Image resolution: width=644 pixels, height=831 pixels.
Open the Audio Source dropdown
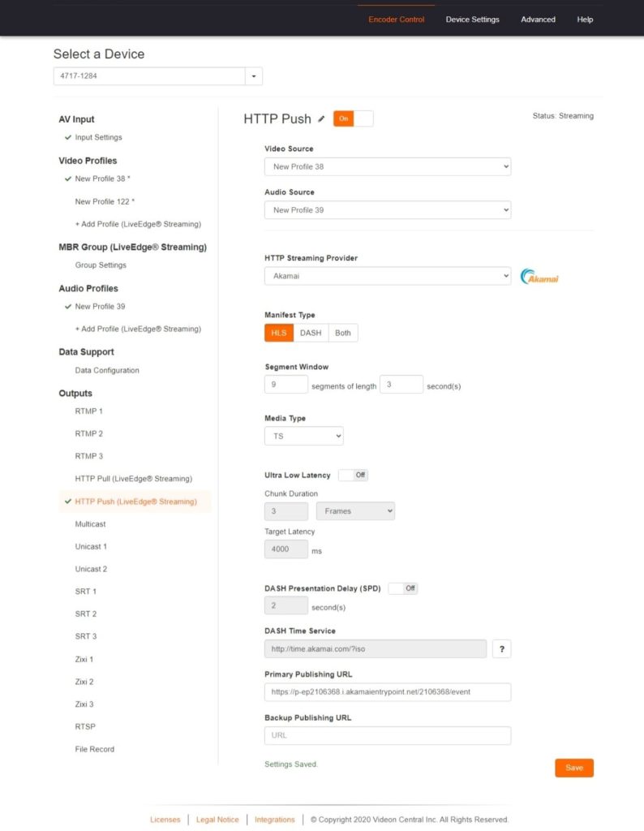click(387, 209)
